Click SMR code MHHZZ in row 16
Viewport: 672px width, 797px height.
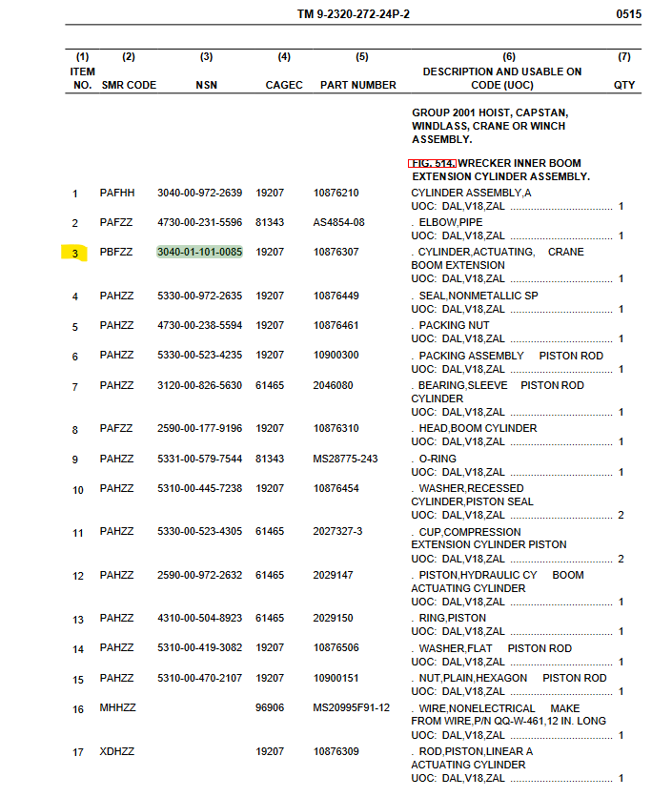click(117, 708)
